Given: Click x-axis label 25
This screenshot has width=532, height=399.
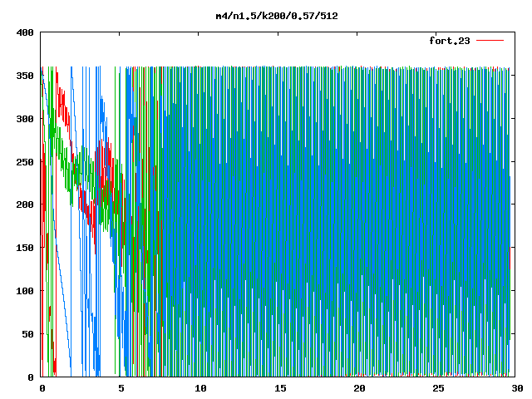Looking at the screenshot, I should point(438,388).
